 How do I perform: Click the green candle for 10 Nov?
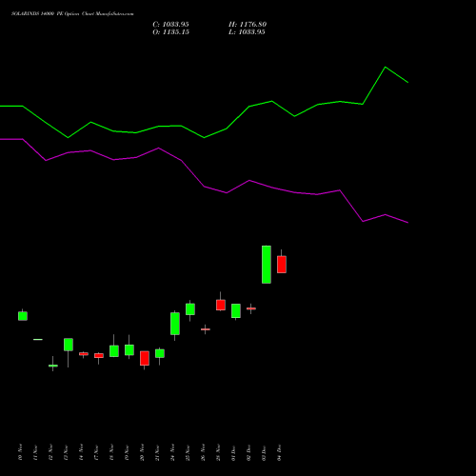point(23,316)
